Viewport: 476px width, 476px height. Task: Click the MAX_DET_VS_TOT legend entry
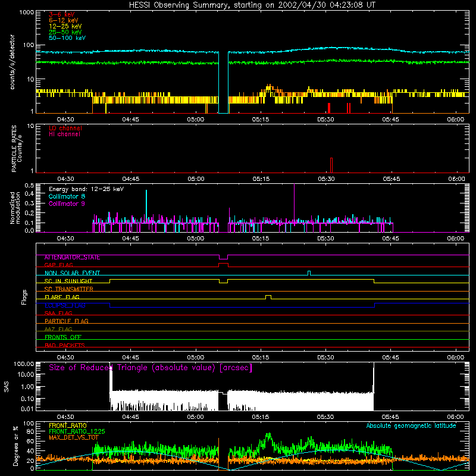tap(73, 437)
